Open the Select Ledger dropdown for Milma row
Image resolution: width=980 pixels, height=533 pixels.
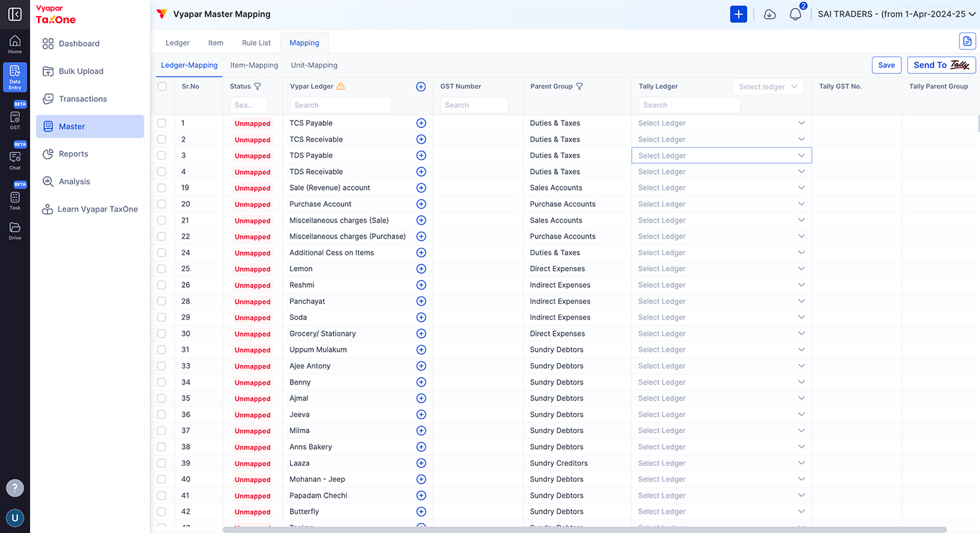point(721,431)
